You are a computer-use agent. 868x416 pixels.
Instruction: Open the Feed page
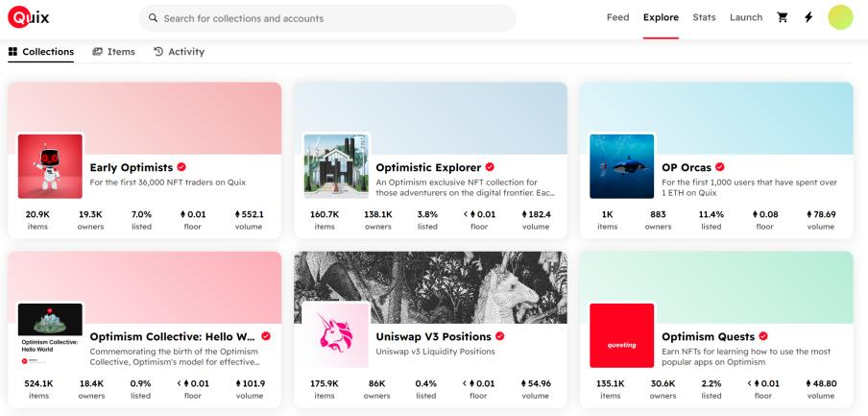(x=617, y=17)
